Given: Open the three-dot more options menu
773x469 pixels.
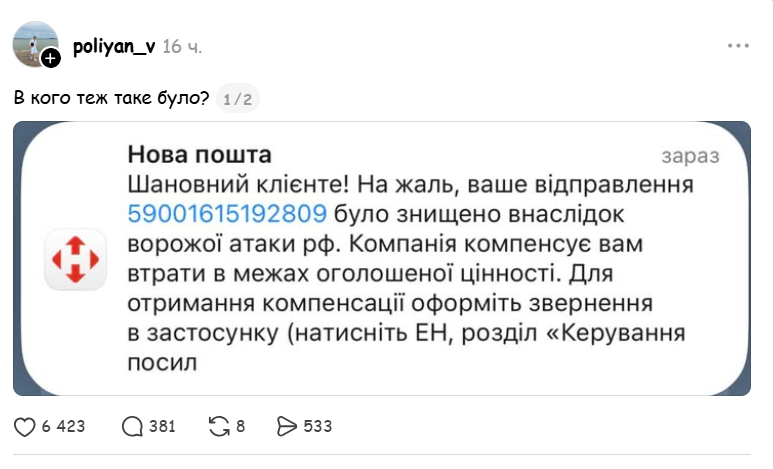Looking at the screenshot, I should [738, 46].
